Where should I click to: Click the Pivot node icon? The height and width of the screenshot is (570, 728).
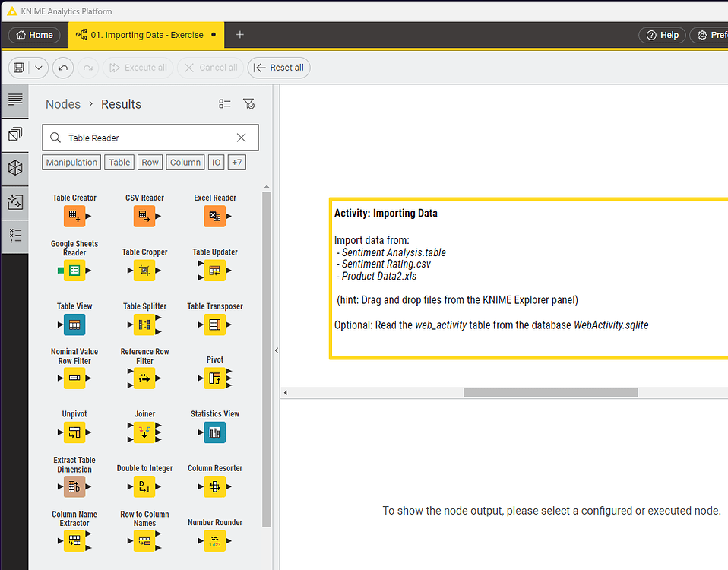click(215, 378)
